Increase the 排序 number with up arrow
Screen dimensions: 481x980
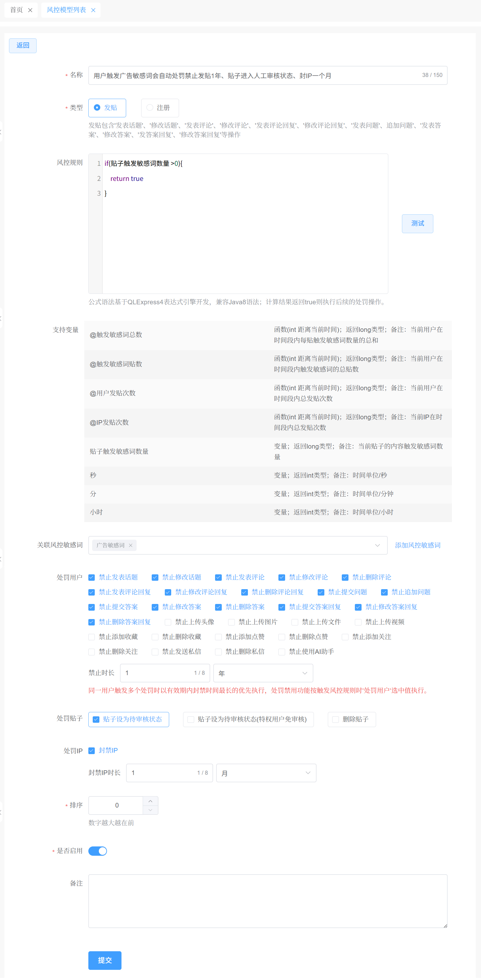pos(151,801)
